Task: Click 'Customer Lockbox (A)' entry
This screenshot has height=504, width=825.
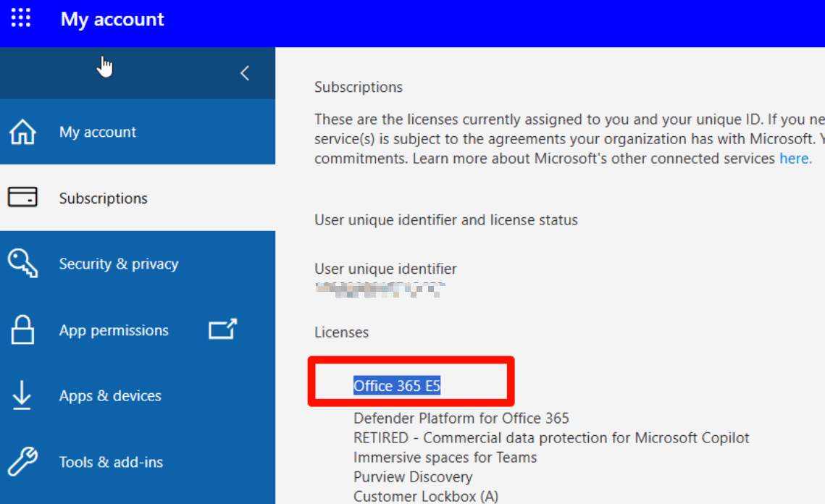Action: tap(426, 496)
